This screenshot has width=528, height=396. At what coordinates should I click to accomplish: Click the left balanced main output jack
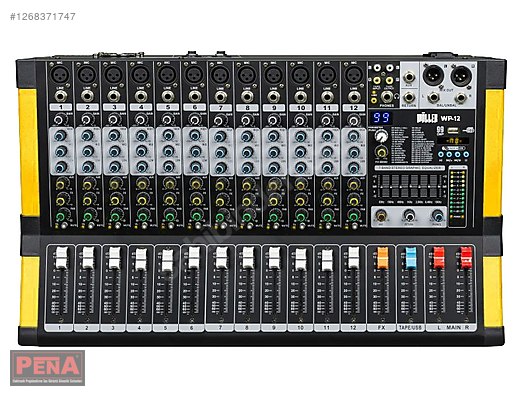point(433,98)
